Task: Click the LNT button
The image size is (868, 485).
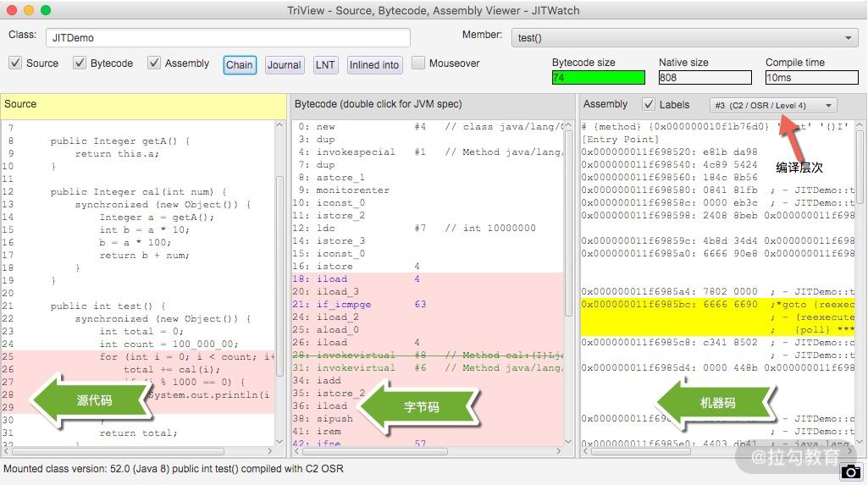Action: [x=325, y=65]
